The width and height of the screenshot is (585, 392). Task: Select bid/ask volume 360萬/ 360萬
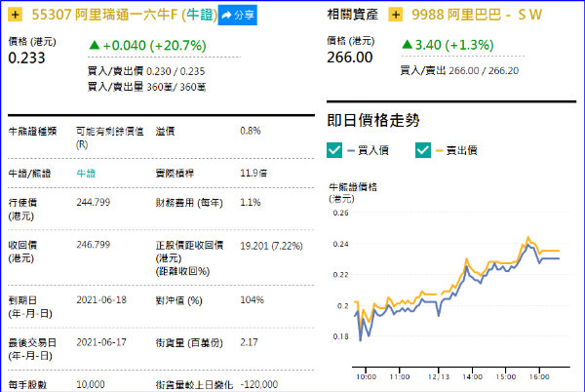[x=175, y=87]
